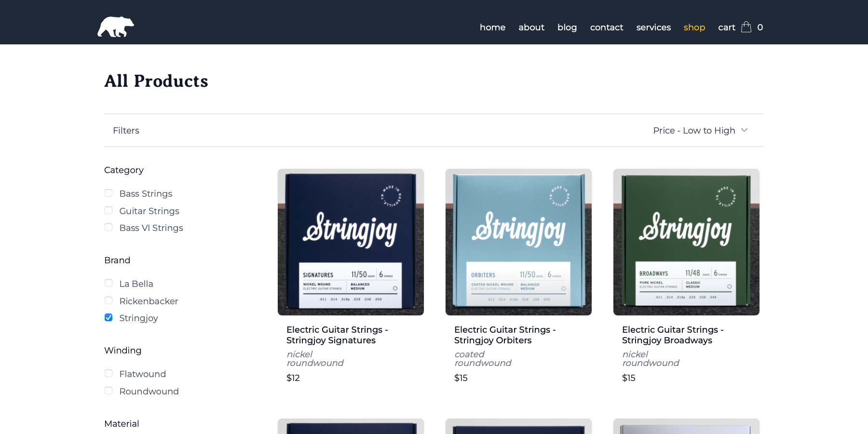The width and height of the screenshot is (868, 434).
Task: Open the Stringjoy Broadways product image
Action: [686, 242]
